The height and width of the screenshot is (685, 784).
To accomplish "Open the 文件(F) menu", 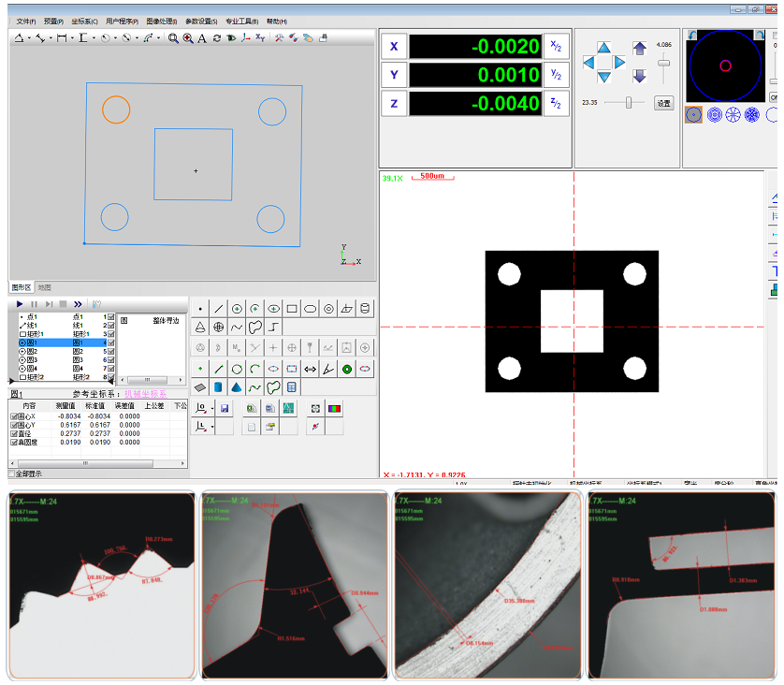I will point(25,22).
